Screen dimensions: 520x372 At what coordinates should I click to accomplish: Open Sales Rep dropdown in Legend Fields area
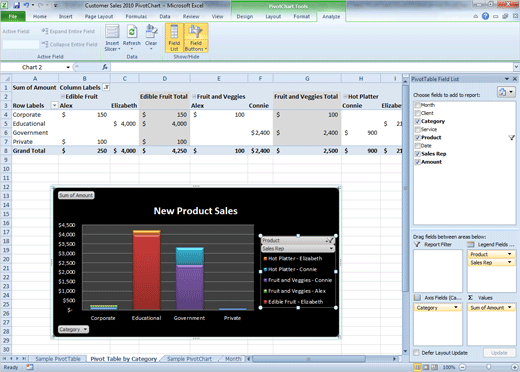pyautogui.click(x=509, y=263)
